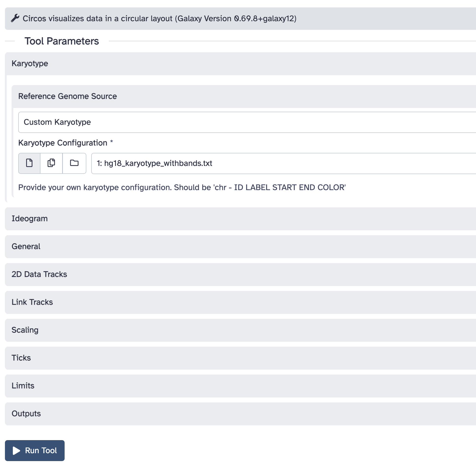Screen dimensions: 476x467
Task: Expand the Ideogram section
Action: point(240,219)
